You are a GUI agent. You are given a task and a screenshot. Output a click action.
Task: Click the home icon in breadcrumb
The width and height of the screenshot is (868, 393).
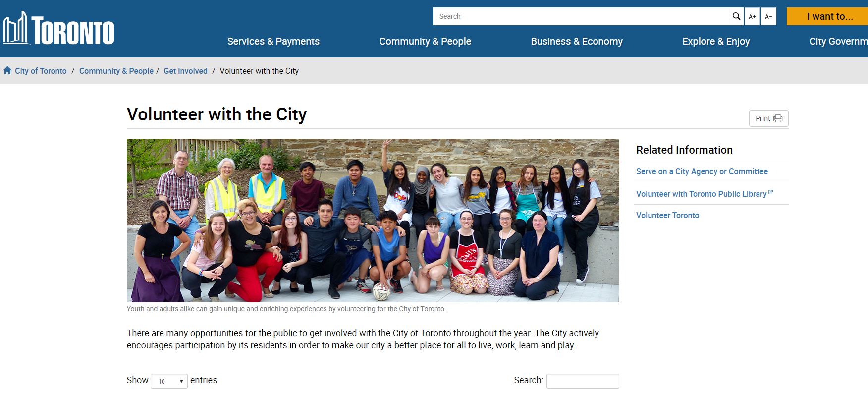coord(7,71)
